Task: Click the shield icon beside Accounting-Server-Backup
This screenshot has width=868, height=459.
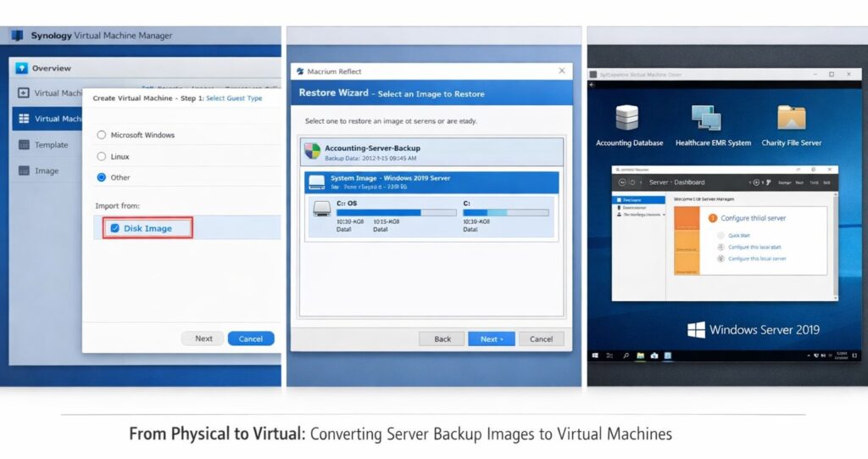Action: [312, 151]
